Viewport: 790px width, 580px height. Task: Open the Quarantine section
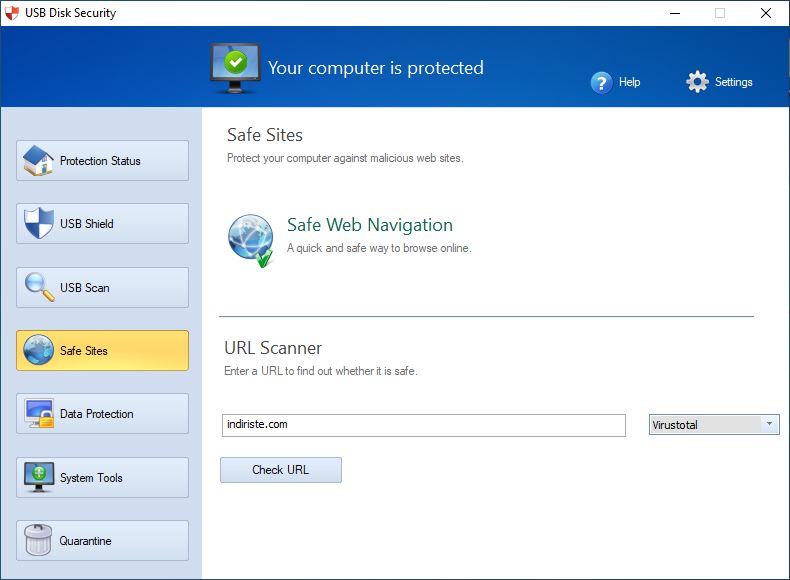102,540
